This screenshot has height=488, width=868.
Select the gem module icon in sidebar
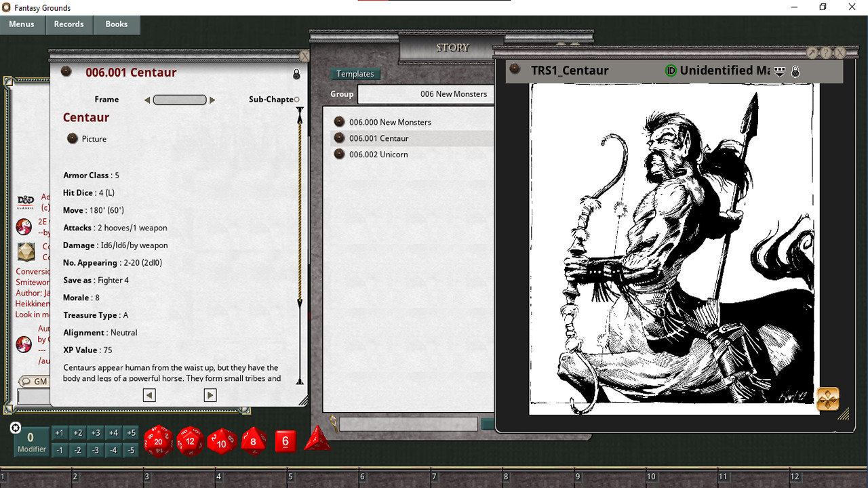click(x=25, y=251)
